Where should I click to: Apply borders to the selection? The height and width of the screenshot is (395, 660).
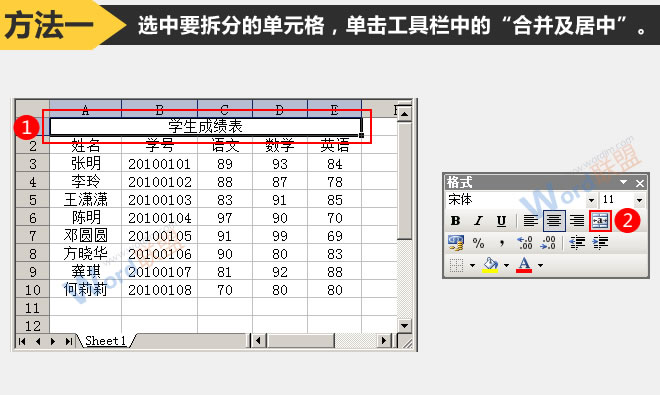[456, 265]
